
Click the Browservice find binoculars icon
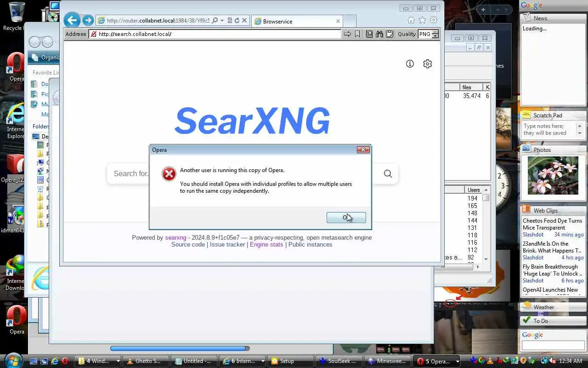click(x=379, y=34)
